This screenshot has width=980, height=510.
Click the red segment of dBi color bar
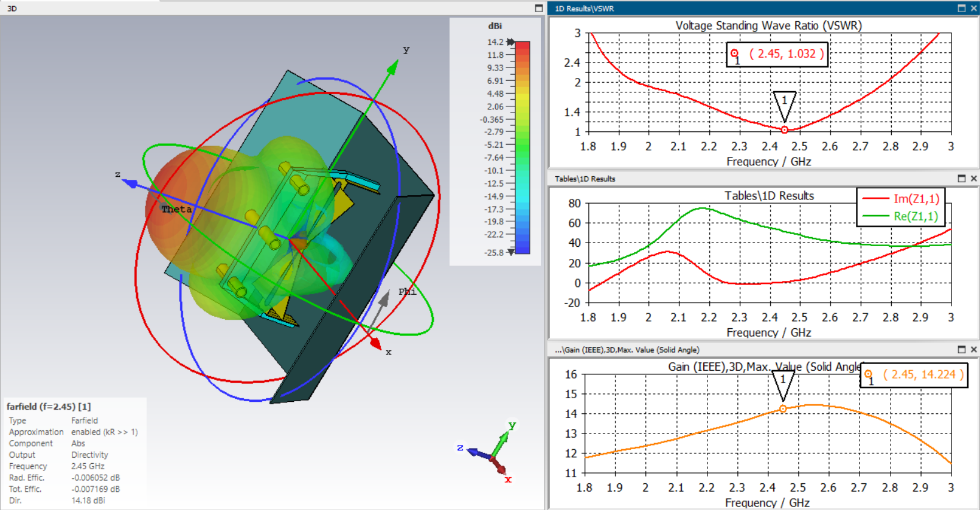click(x=523, y=53)
